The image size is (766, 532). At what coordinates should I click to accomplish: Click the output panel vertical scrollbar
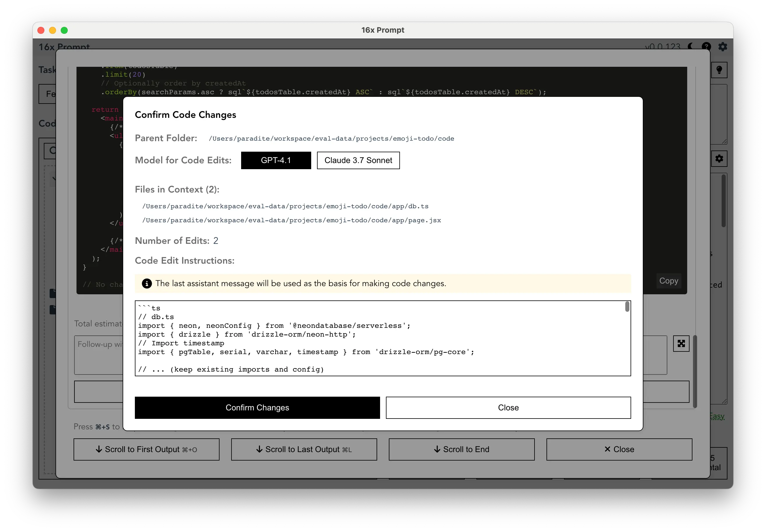[x=695, y=371]
